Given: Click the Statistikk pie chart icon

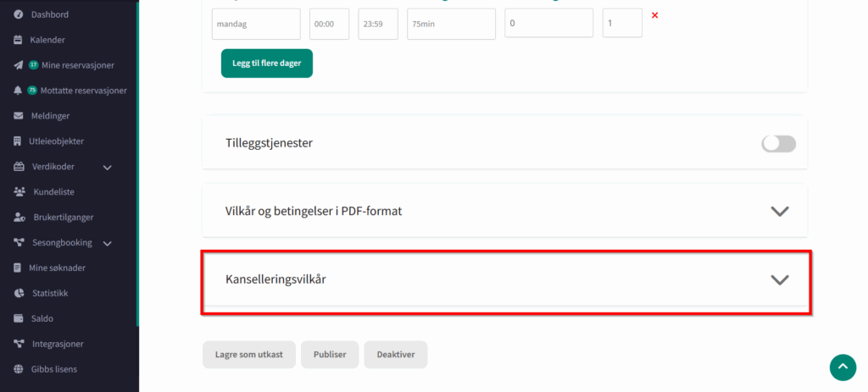Looking at the screenshot, I should click(19, 293).
